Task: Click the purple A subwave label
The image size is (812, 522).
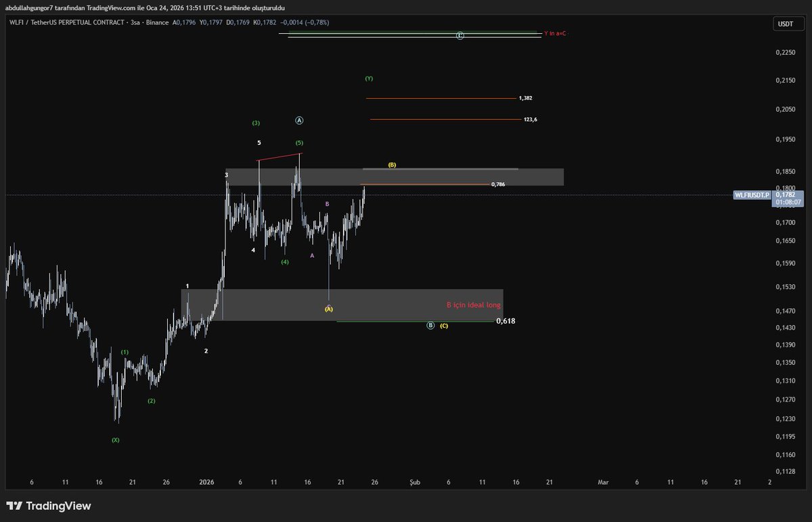Action: (312, 255)
